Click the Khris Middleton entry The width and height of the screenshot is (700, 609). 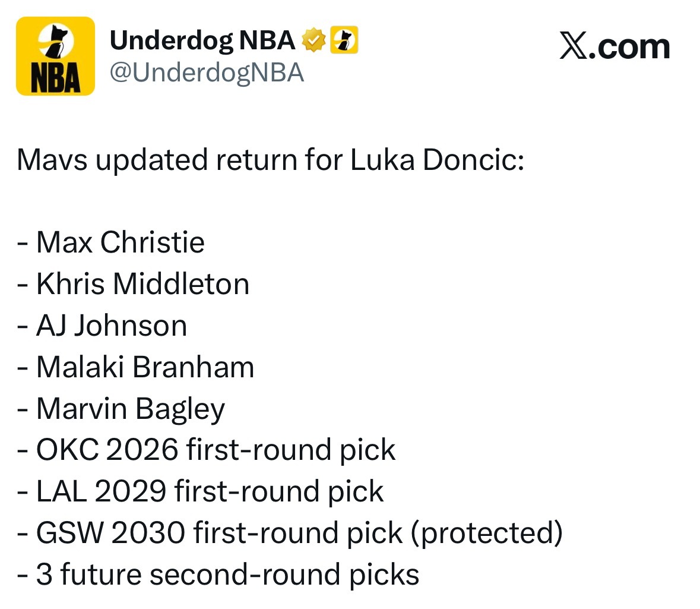133,284
